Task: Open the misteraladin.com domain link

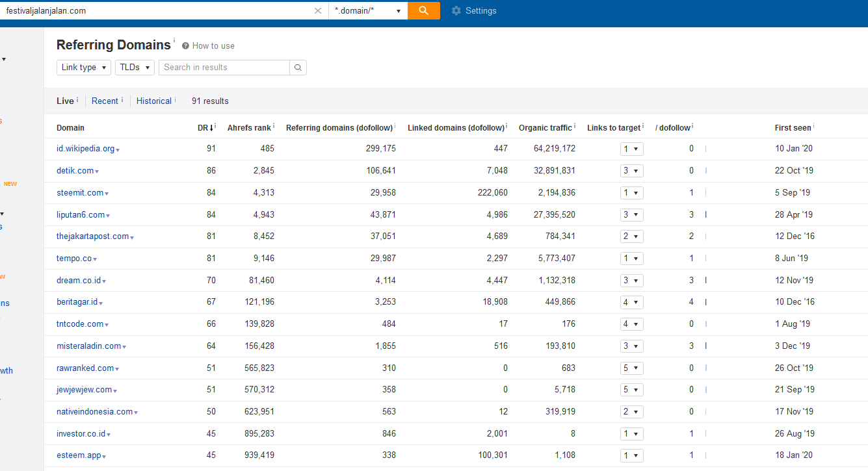Action: (x=88, y=346)
